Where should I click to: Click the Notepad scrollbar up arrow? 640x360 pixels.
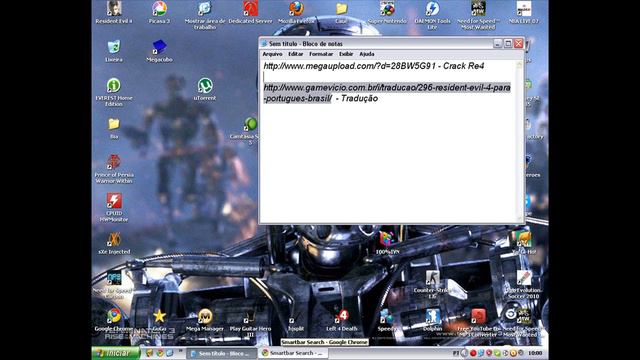(520, 64)
